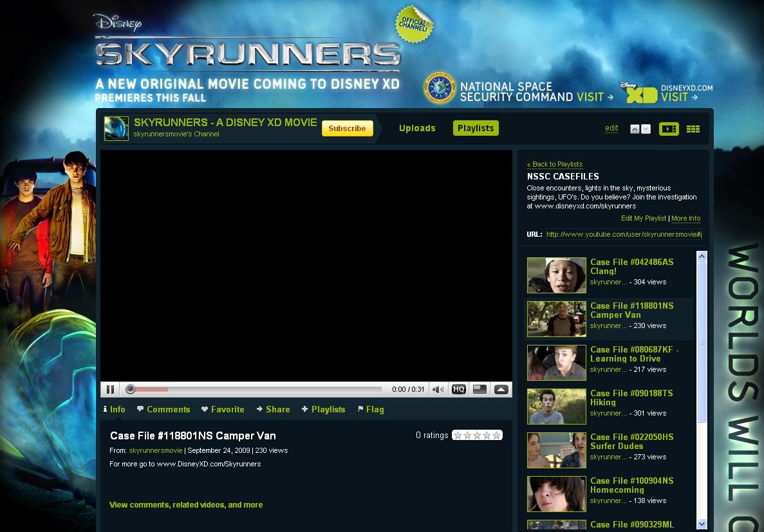Viewport: 764px width, 532px height.
Task: Click the NSSC CASEFILES playlist heading
Action: click(x=563, y=176)
